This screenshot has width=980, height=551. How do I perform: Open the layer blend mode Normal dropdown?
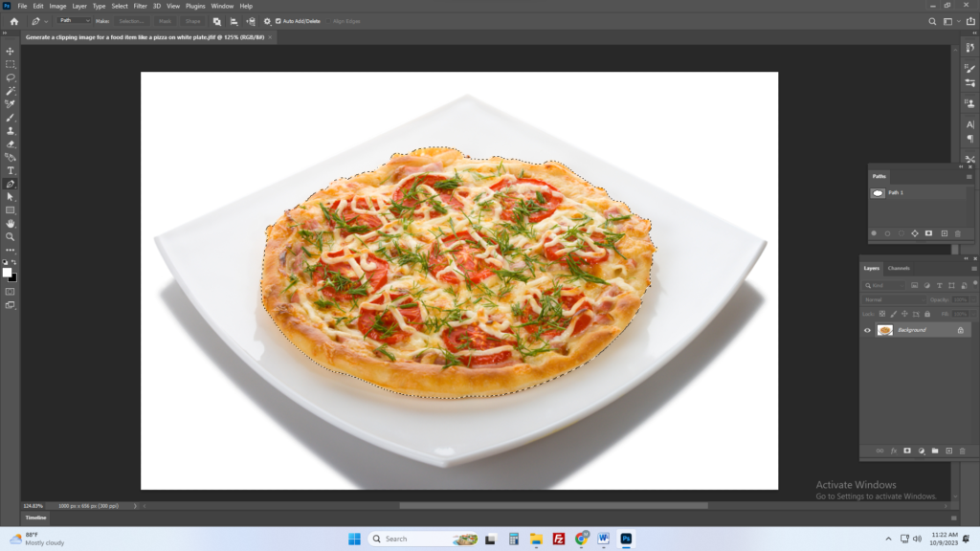pos(893,299)
